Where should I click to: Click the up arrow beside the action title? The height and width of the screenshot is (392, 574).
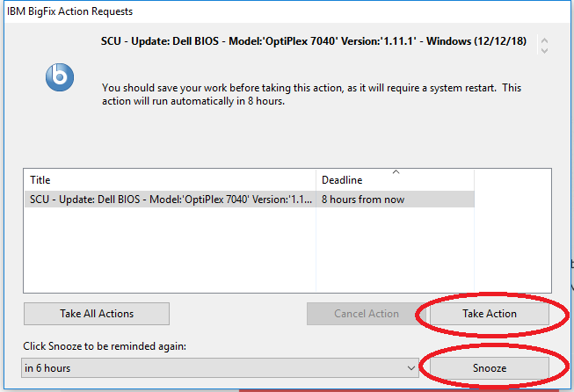pos(544,40)
